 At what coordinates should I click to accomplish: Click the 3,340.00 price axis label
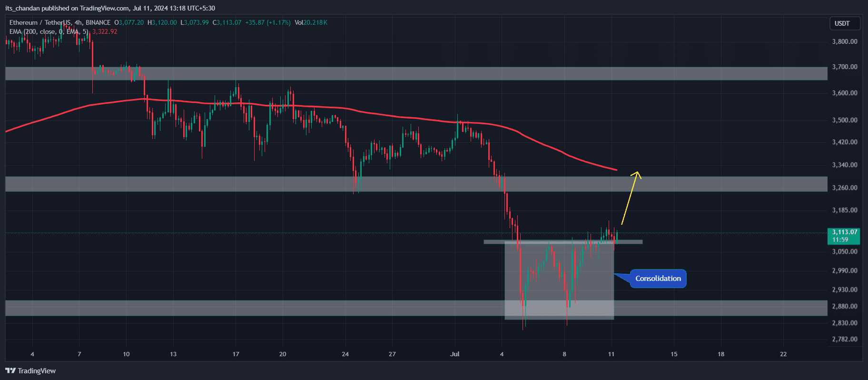point(845,165)
